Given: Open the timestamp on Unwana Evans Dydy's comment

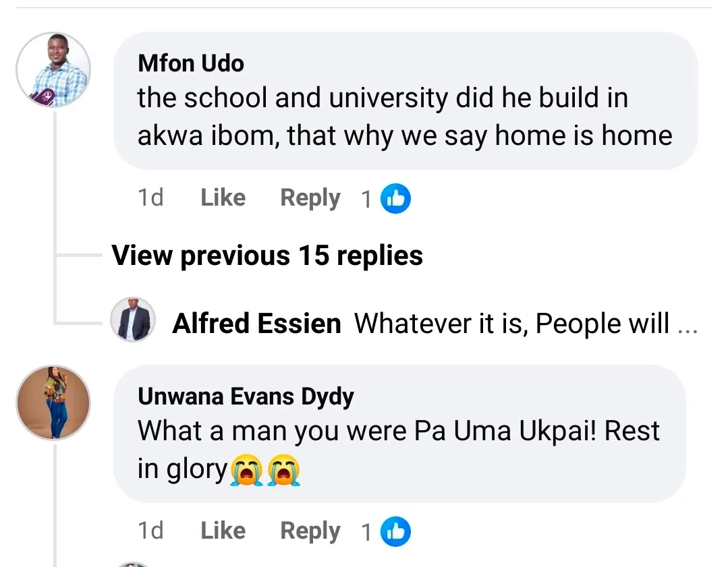Looking at the screenshot, I should [150, 531].
